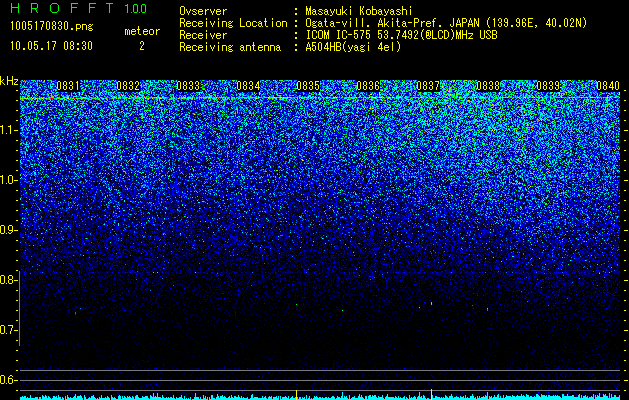Click the A504HB(yagi 4el) antenna text
Screen dimensions: 629x400
(353, 47)
